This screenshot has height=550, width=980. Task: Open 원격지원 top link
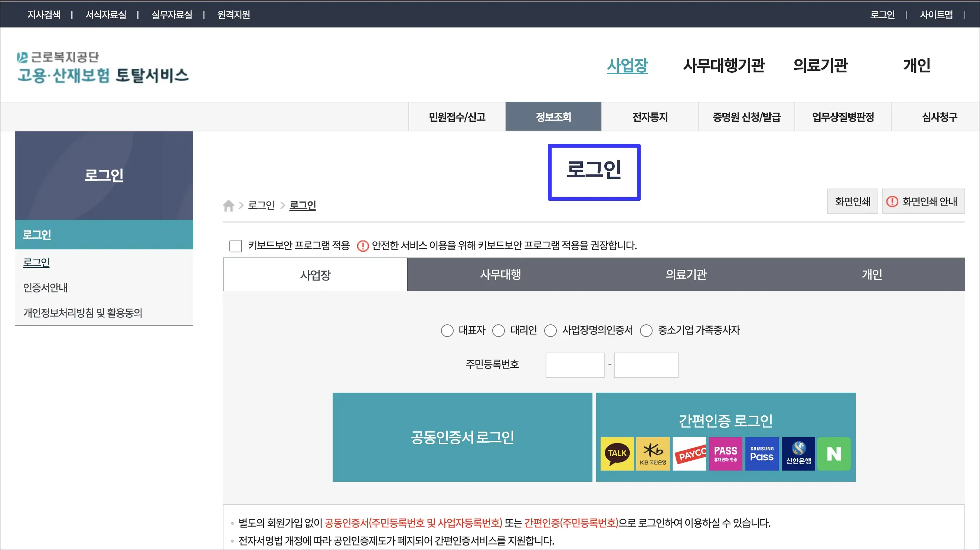point(233,15)
